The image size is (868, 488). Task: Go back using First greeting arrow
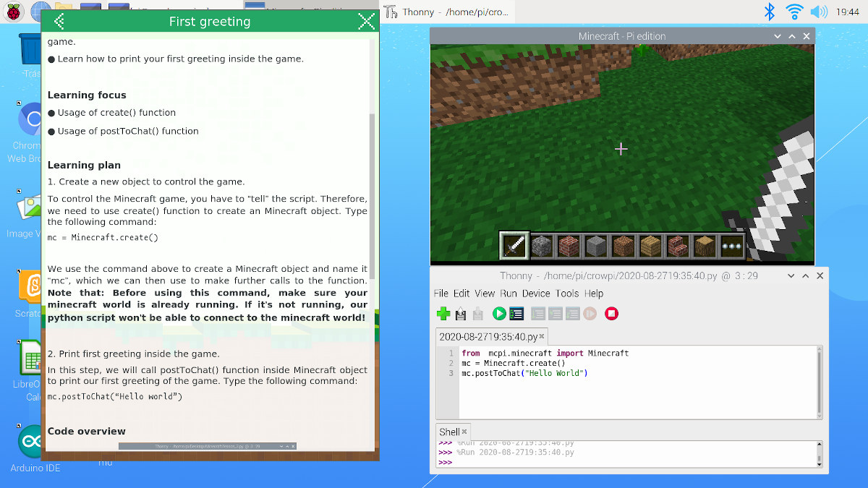point(59,21)
